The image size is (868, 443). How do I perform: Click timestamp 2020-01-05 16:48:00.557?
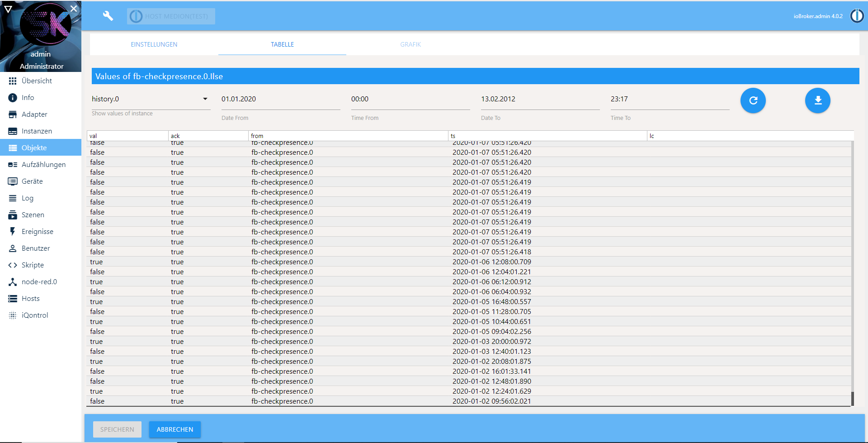click(492, 302)
